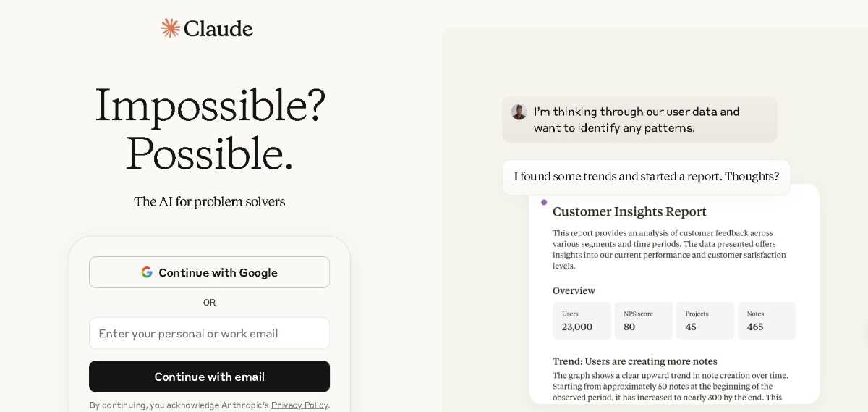Click the Google G icon
Image resolution: width=868 pixels, height=412 pixels.
click(147, 272)
